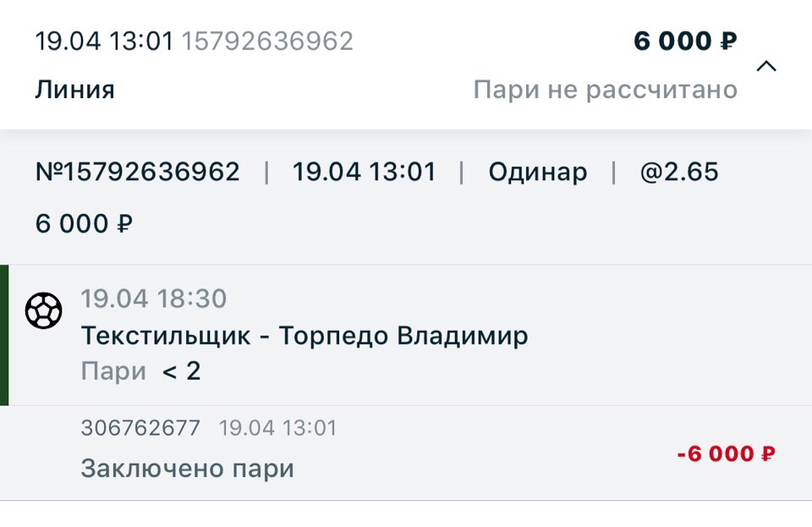Image resolution: width=812 pixels, height=527 pixels.
Task: Open the Текстильщик - Торпедо Владимир match
Action: 304,336
